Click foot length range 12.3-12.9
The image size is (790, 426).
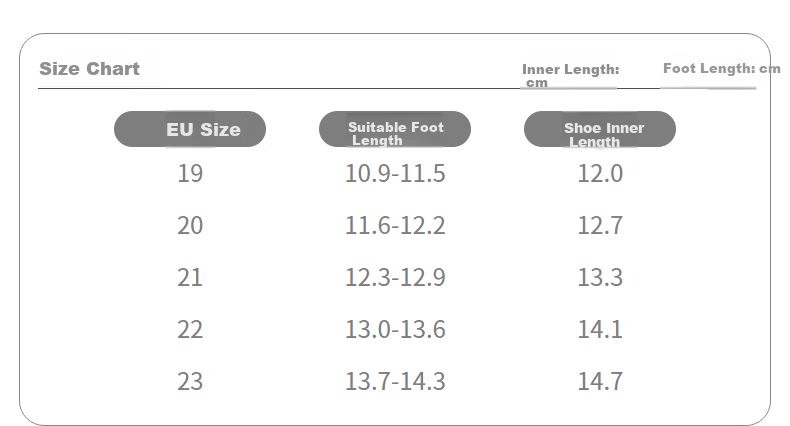click(395, 277)
